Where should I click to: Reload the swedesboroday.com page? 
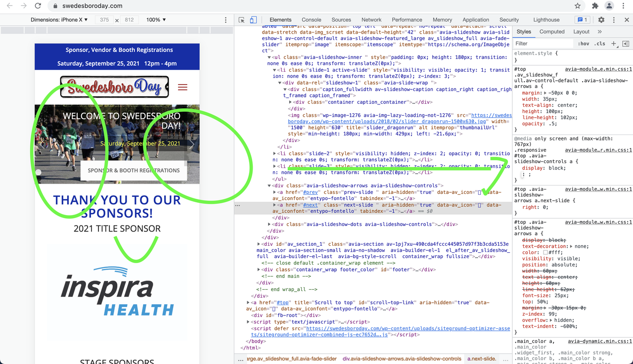point(38,6)
